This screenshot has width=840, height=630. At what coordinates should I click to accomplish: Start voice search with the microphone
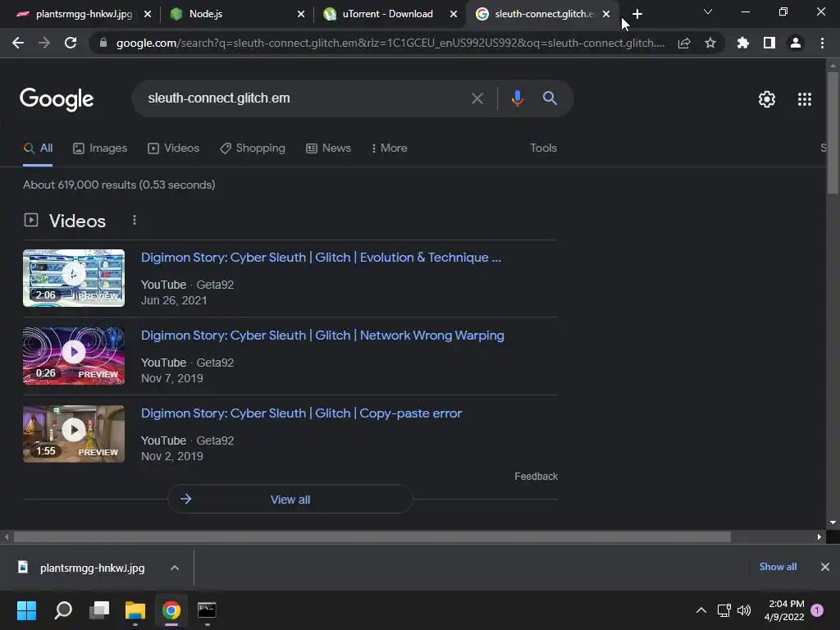(x=518, y=98)
